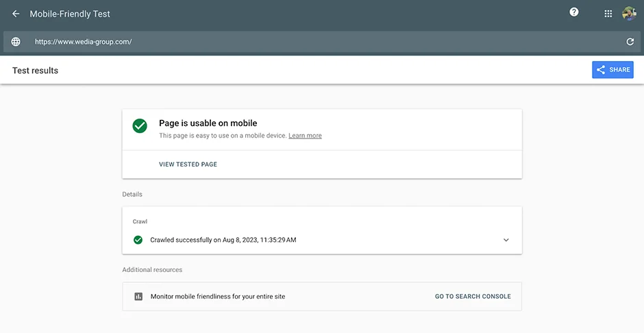Click This page is easy to use text
Image resolution: width=644 pixels, height=333 pixels.
pyautogui.click(x=223, y=136)
